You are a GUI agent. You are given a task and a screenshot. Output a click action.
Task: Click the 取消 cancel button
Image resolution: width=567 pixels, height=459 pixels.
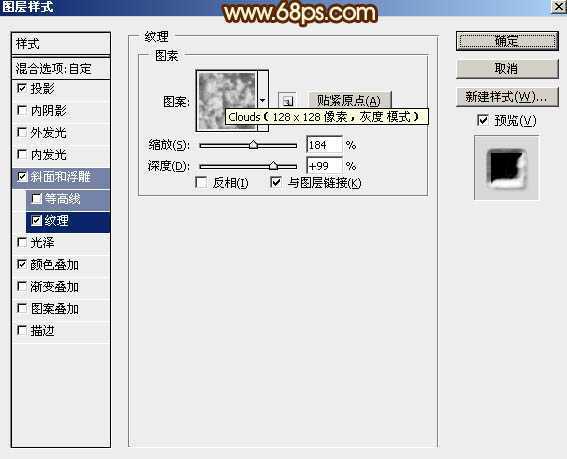507,69
